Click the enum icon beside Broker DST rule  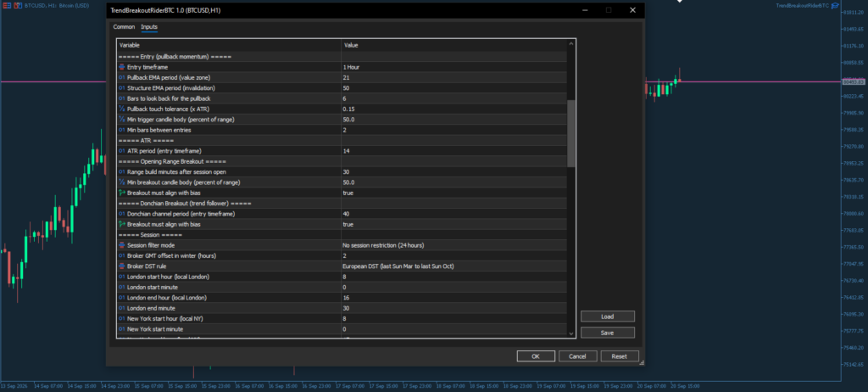pos(122,266)
